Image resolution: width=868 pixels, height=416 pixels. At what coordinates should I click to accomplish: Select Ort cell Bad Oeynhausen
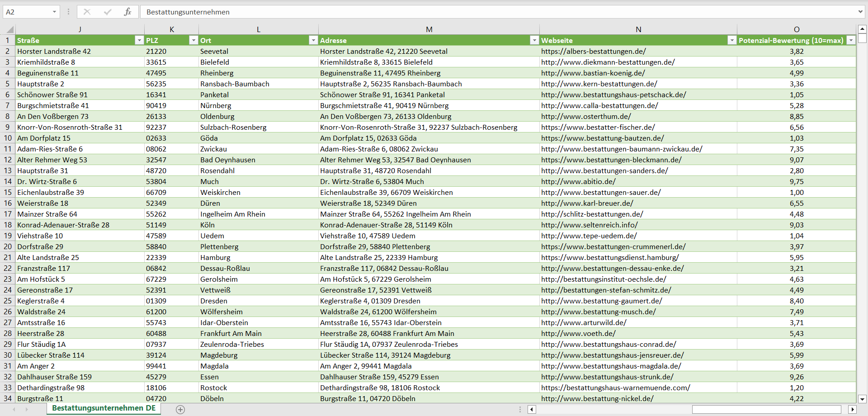pos(259,160)
